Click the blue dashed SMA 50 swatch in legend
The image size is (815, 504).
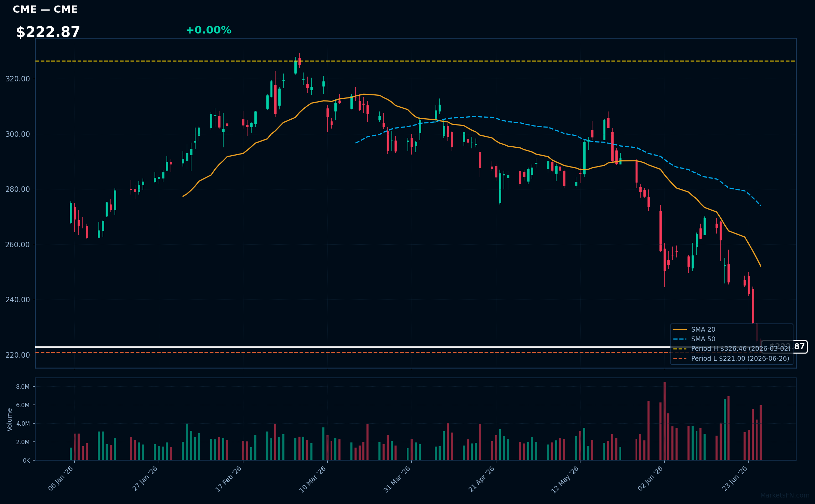click(x=680, y=339)
